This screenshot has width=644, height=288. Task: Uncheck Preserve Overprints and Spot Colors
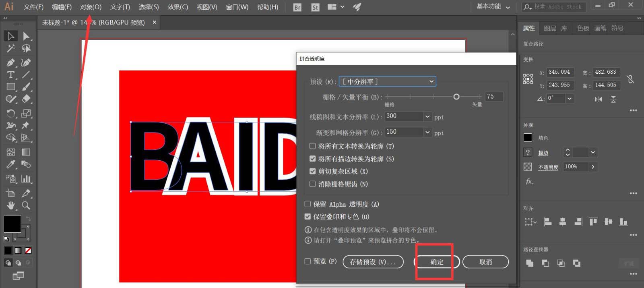pyautogui.click(x=308, y=217)
